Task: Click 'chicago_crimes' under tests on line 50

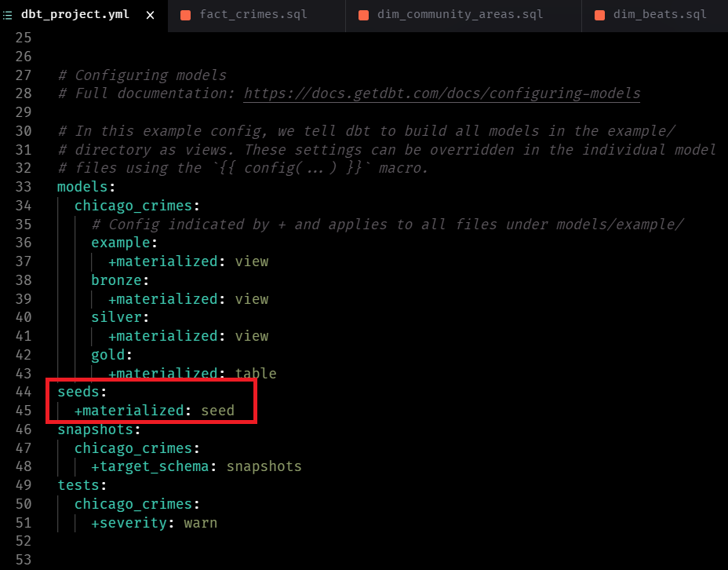Action: (133, 504)
